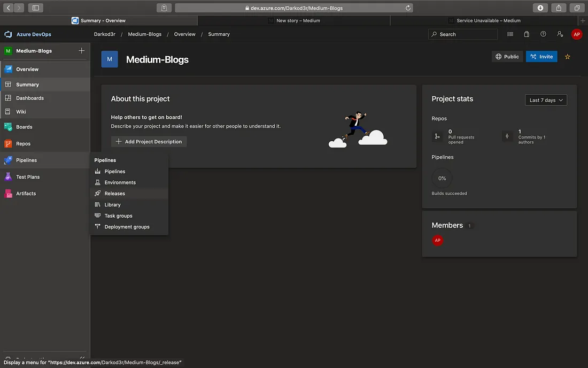Click the Environments submenu icon

point(97,182)
